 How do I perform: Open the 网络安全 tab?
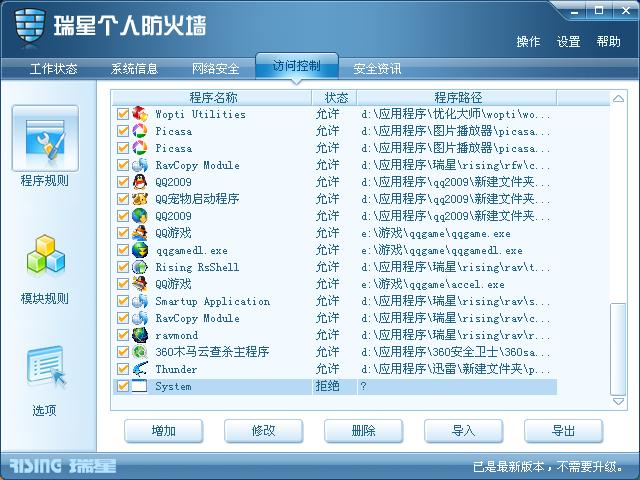[216, 69]
